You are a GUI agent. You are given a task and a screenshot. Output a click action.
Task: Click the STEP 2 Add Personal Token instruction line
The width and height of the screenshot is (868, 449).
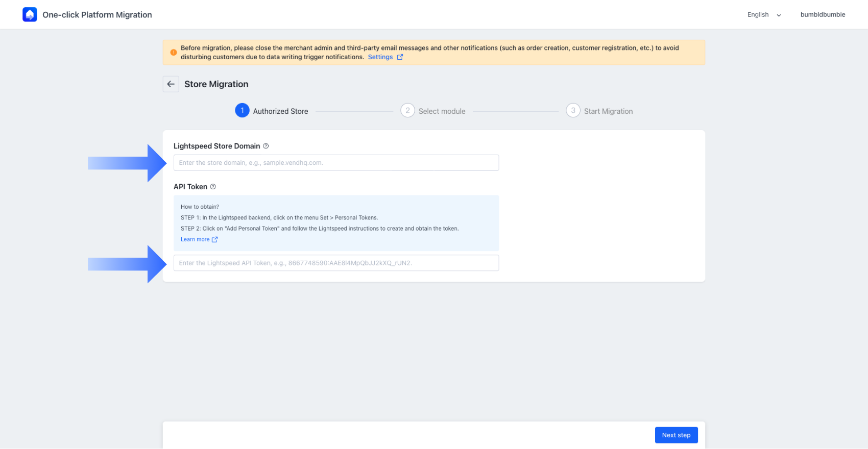pos(320,229)
